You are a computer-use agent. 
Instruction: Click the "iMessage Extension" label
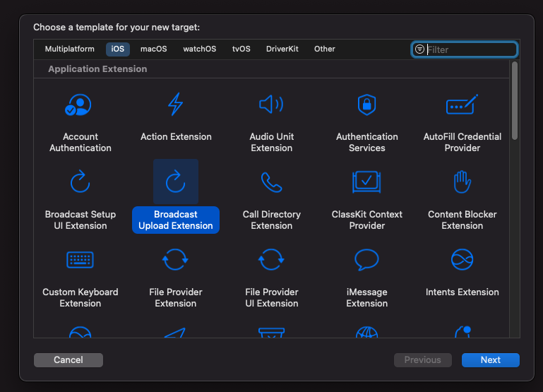pos(367,297)
